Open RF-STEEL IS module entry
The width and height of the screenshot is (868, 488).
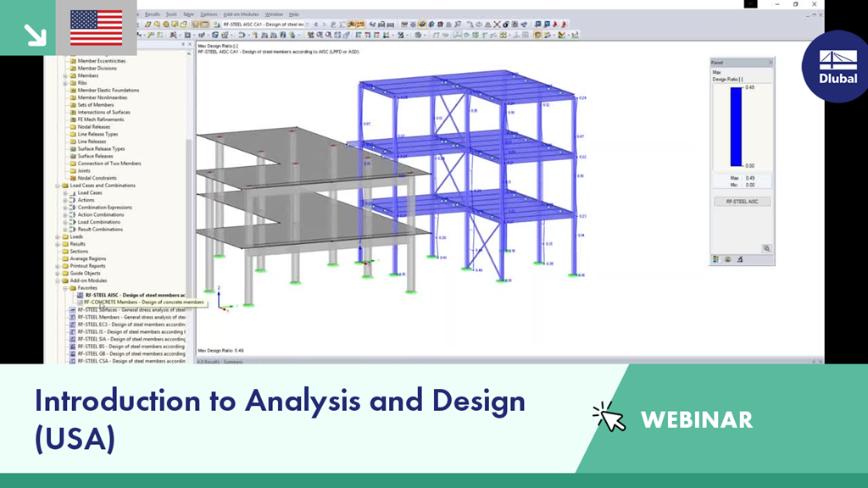(131, 332)
